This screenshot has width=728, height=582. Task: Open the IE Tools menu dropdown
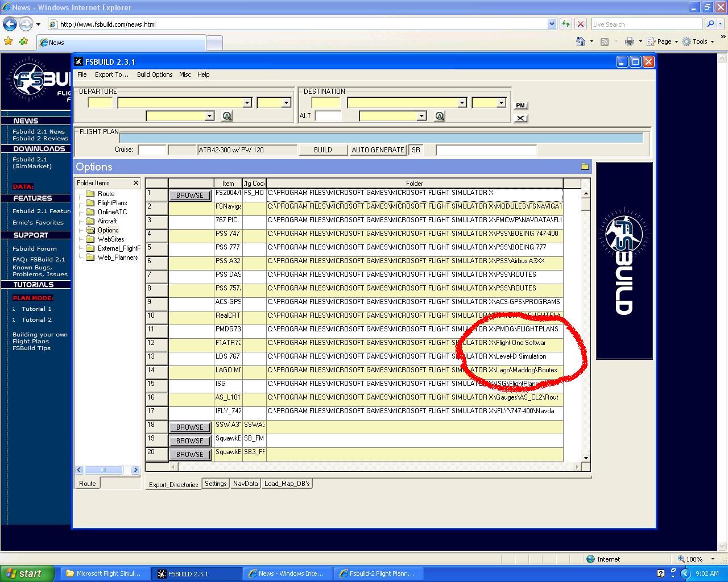point(698,41)
